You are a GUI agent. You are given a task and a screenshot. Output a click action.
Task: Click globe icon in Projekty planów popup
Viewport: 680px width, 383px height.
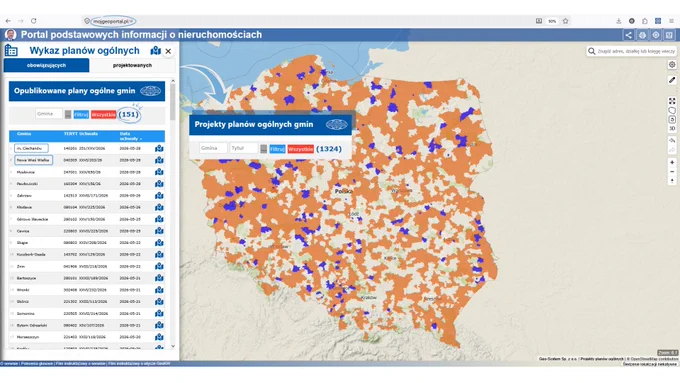pyautogui.click(x=337, y=124)
